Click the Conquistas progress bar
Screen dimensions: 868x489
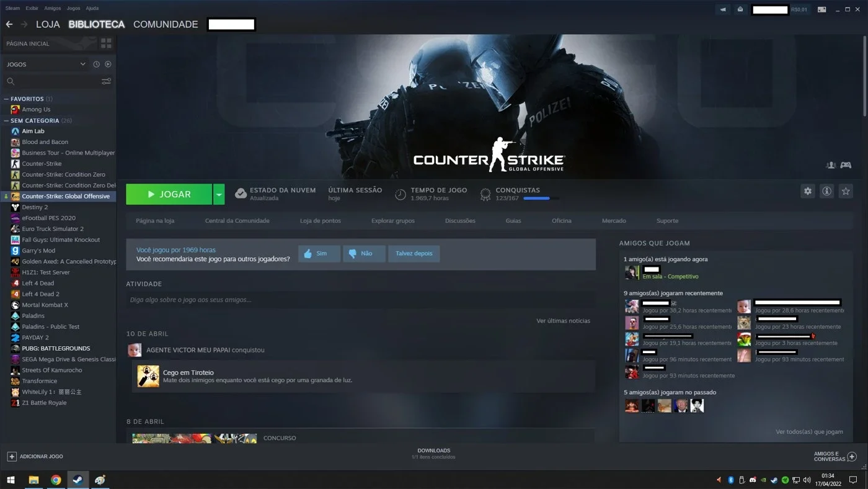541,199
